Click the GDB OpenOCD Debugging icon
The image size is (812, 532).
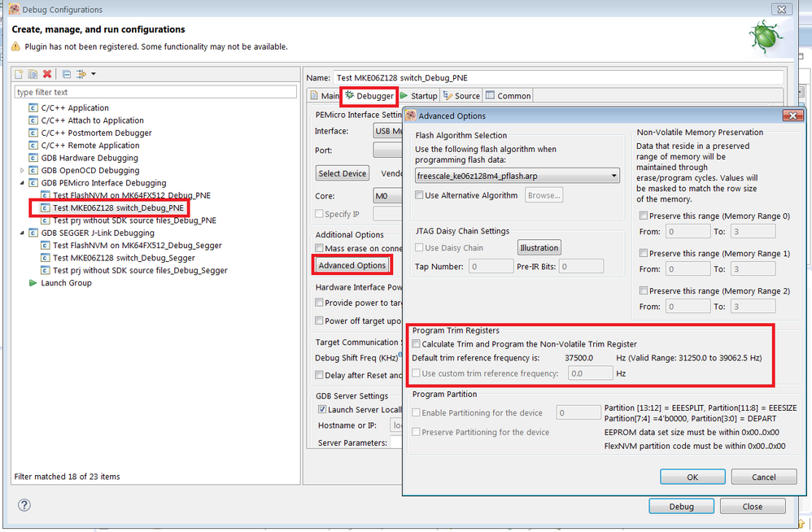[33, 170]
